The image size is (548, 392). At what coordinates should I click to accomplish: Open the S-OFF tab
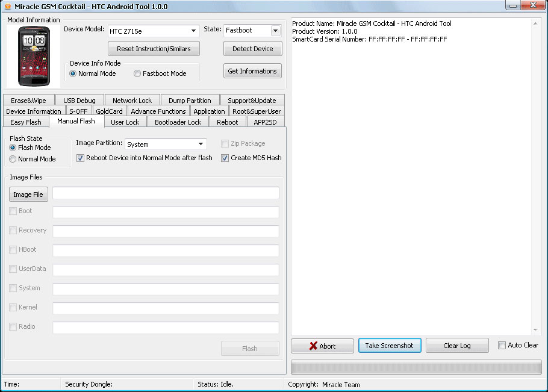79,111
